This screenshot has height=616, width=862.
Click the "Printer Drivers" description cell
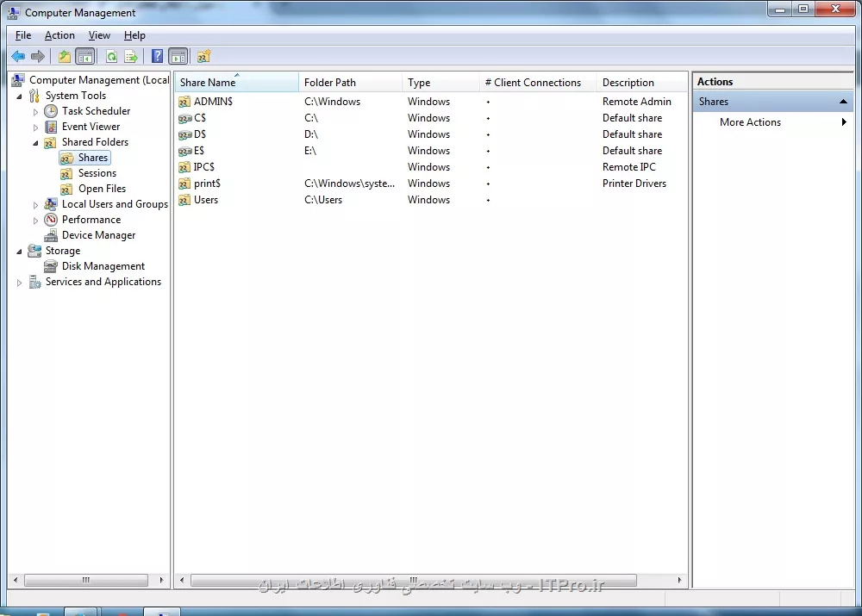pos(634,184)
